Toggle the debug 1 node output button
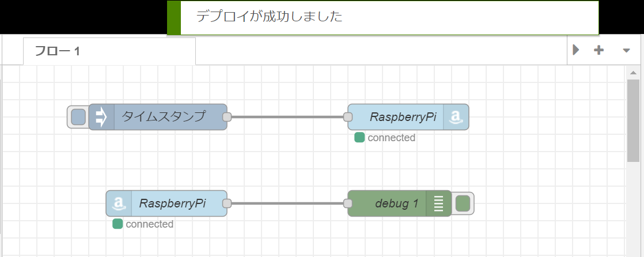Image resolution: width=644 pixels, height=257 pixels. tap(463, 203)
